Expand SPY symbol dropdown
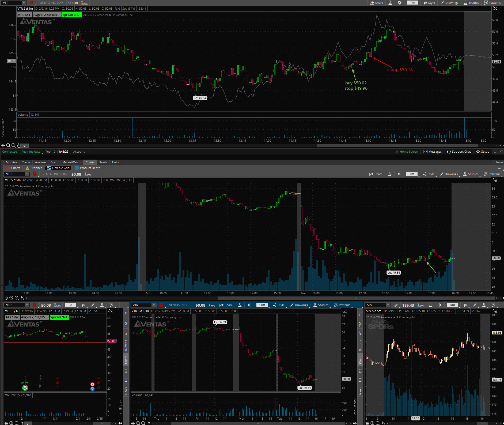Image resolution: width=504 pixels, height=425 pixels. (388, 305)
